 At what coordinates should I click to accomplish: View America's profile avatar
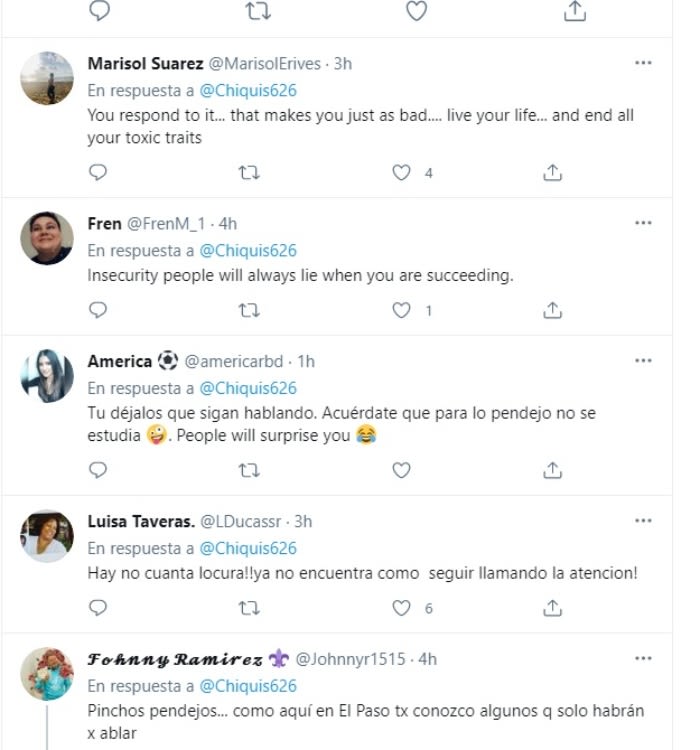pos(47,376)
